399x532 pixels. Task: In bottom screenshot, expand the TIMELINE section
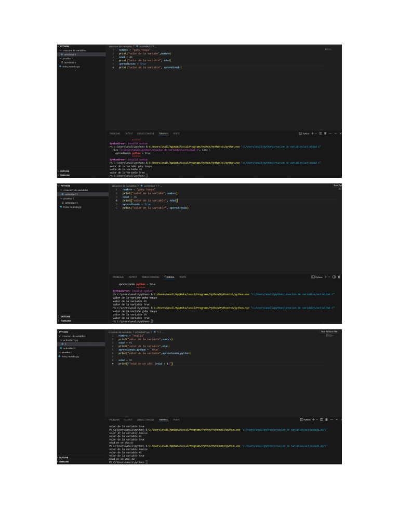64,461
